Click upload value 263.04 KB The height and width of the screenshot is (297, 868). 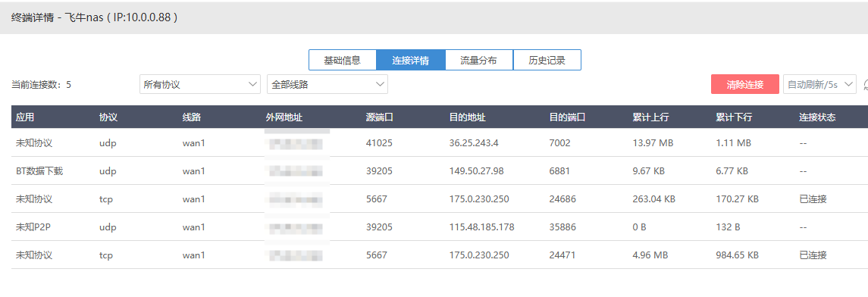click(653, 199)
